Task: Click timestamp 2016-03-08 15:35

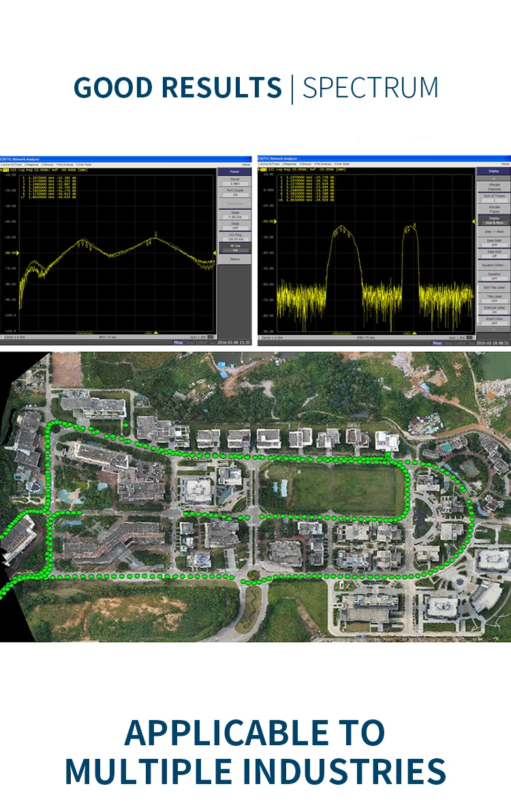Action: [234, 342]
